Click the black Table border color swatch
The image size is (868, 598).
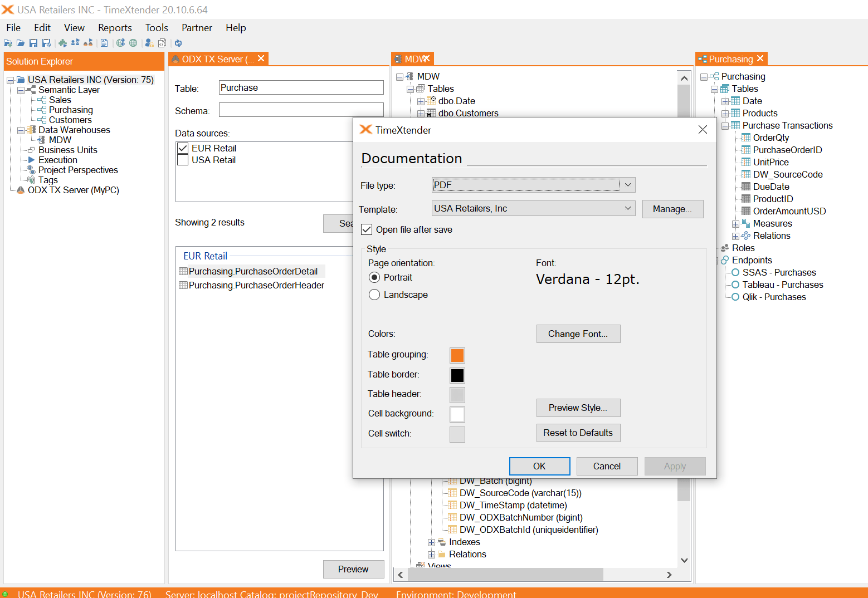click(x=457, y=375)
